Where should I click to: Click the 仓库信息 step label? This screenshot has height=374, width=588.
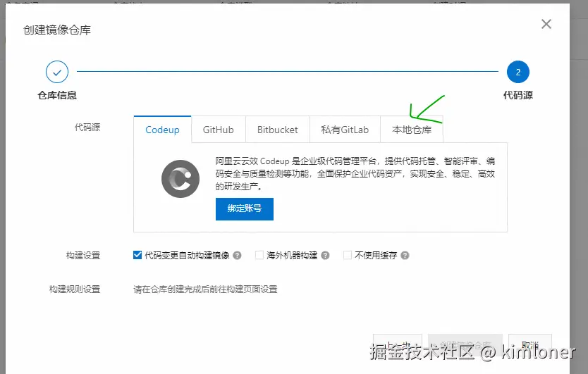tap(57, 95)
